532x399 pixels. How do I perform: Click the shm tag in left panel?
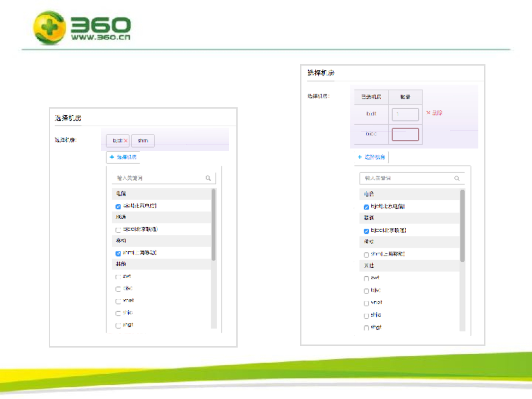coord(143,141)
